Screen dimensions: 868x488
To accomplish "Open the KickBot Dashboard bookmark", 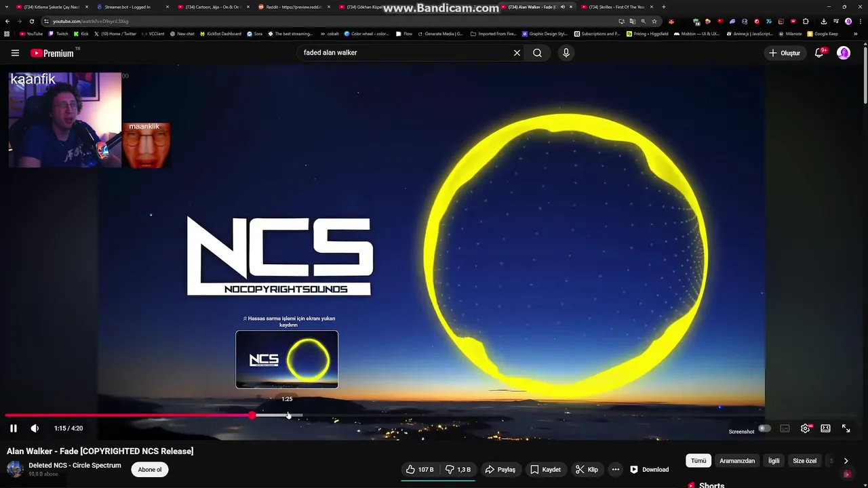I will pos(220,33).
